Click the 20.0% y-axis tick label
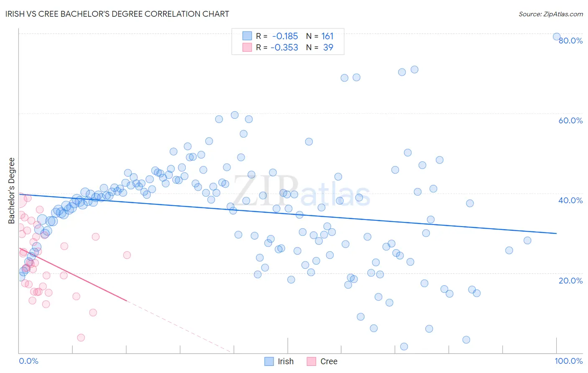The height and width of the screenshot is (373, 588). coord(570,281)
